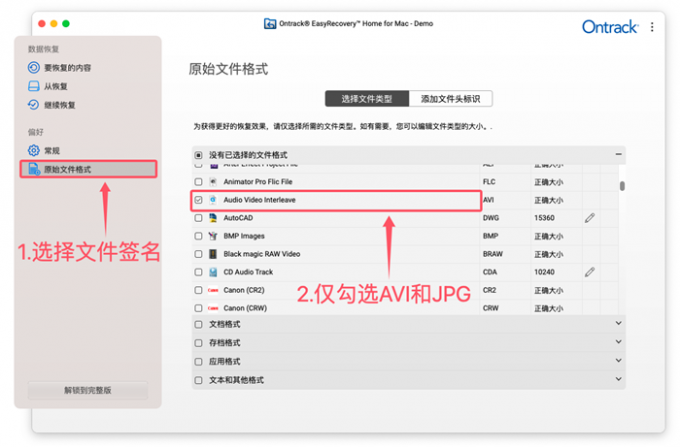This screenshot has height=447, width=680.
Task: Click the Audio Video Interleave row label
Action: 259,200
